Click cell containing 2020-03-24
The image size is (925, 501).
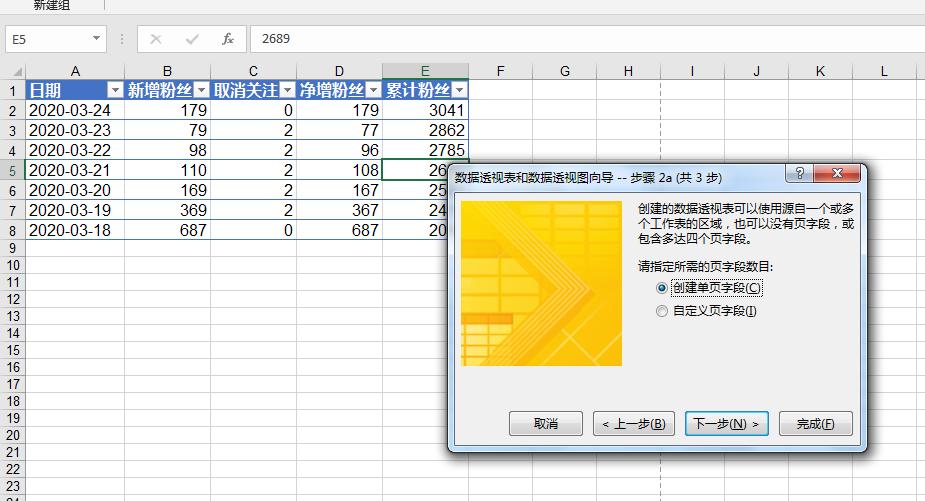tap(75, 110)
